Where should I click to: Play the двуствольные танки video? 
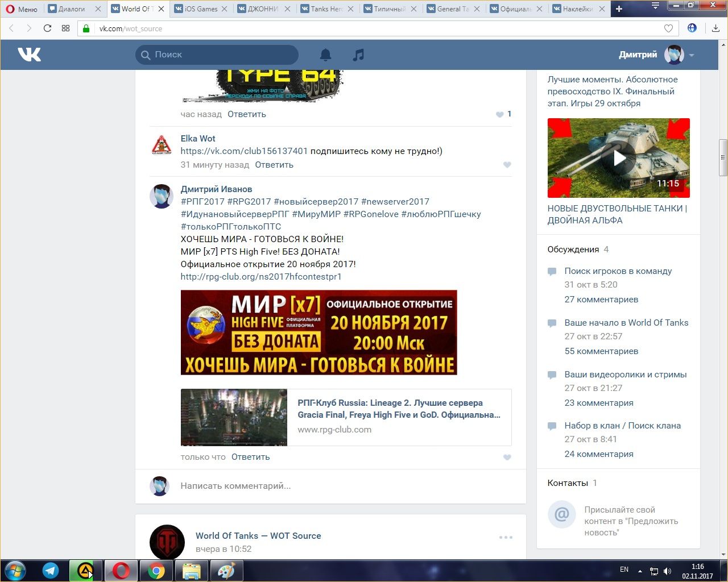pos(619,158)
